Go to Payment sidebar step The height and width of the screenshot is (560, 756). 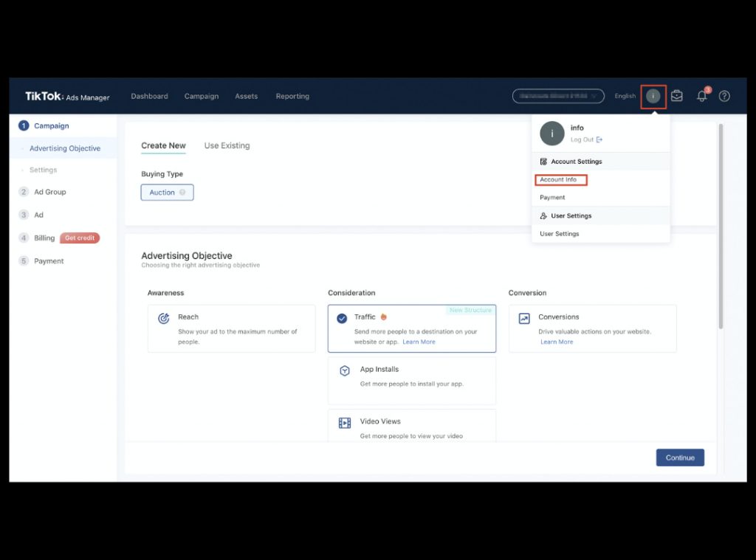tap(49, 261)
